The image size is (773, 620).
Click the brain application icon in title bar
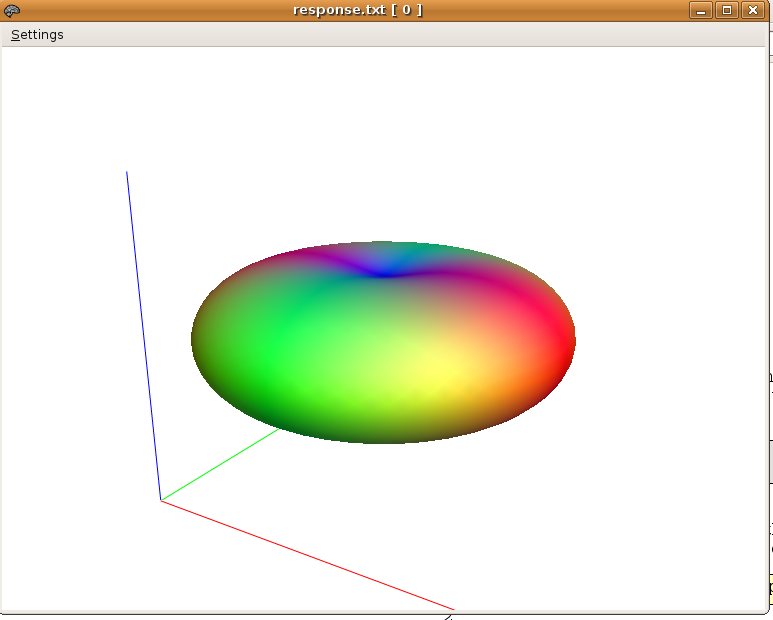pyautogui.click(x=12, y=10)
